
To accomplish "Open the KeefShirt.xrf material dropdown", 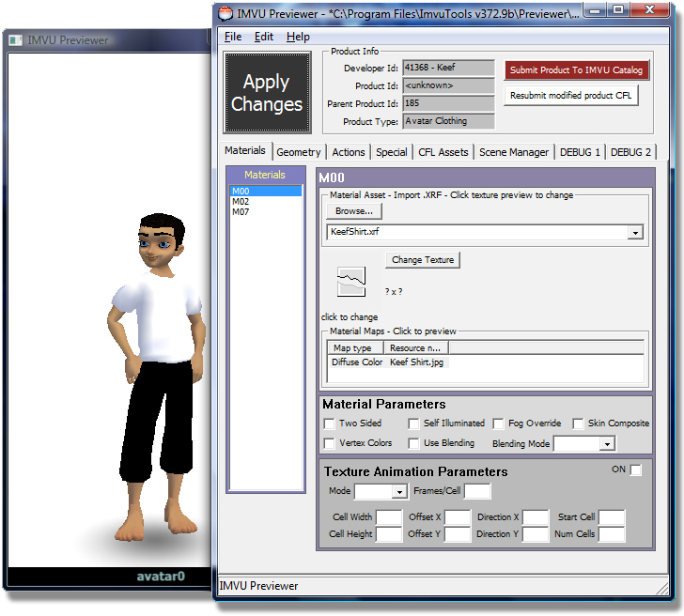I will point(635,233).
